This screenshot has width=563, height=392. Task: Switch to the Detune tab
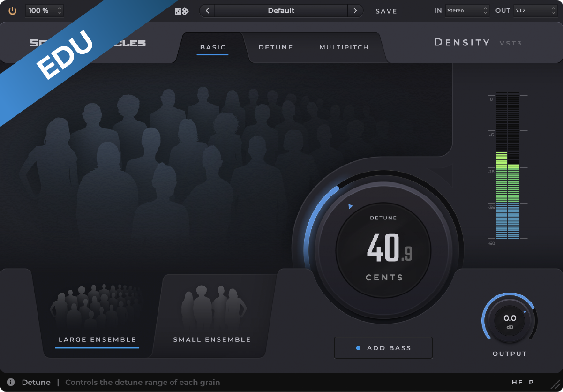click(x=276, y=47)
